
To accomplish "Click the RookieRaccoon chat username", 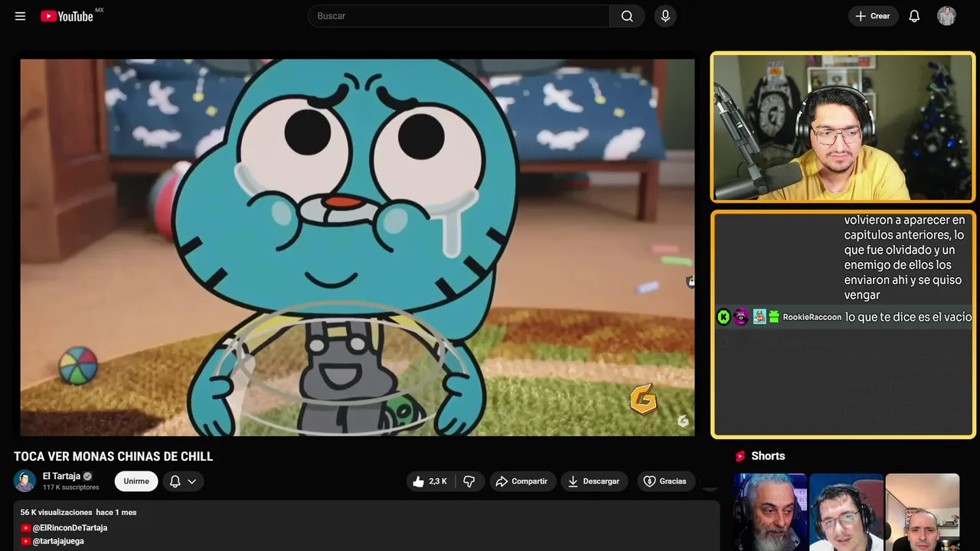I will click(x=812, y=317).
